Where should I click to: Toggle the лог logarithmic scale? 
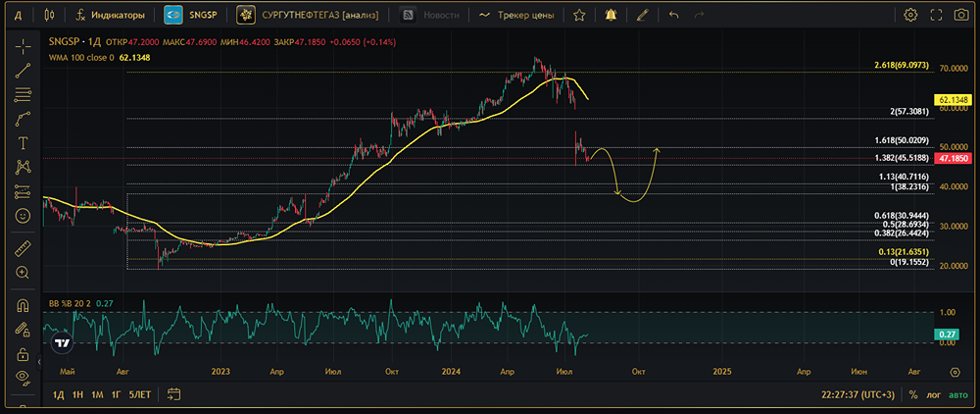932,394
